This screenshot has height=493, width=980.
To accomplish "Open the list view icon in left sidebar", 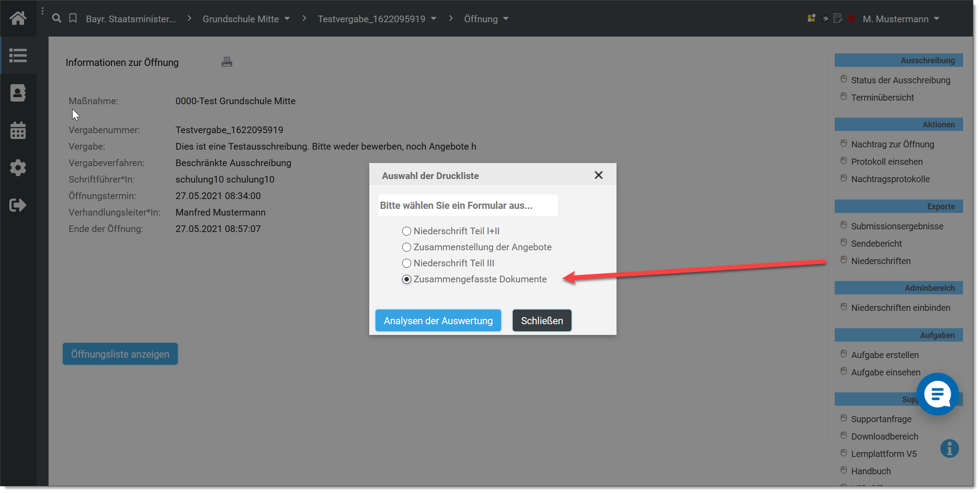I will pos(18,56).
